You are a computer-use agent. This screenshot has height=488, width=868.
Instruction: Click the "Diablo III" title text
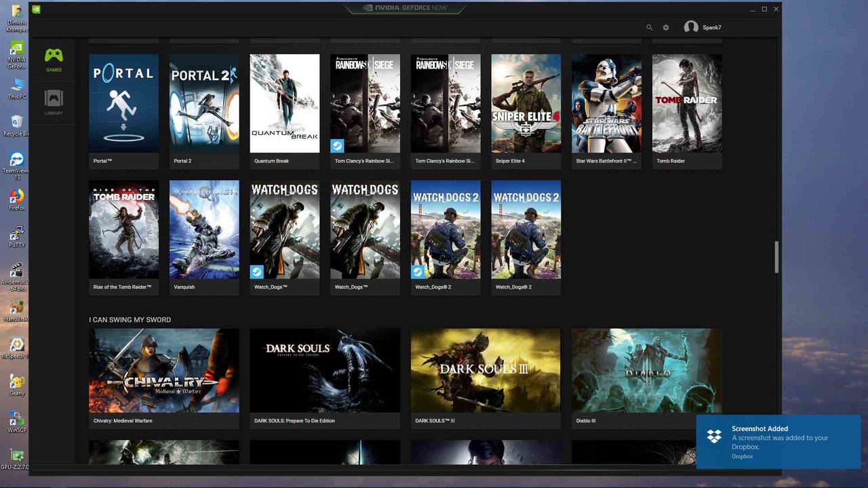(586, 421)
